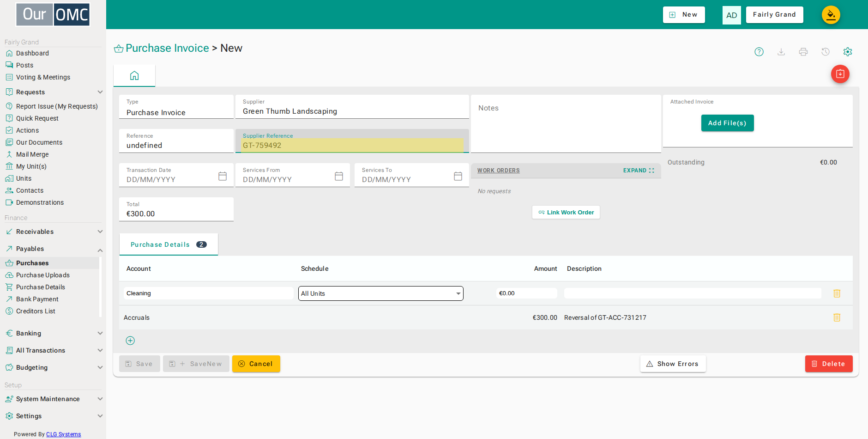Open the CLG Systems link
The width and height of the screenshot is (868, 439).
[63, 434]
